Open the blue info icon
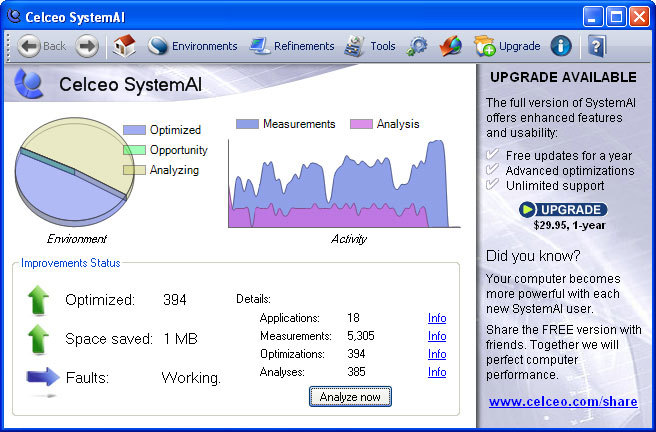This screenshot has width=656, height=432. [x=561, y=46]
